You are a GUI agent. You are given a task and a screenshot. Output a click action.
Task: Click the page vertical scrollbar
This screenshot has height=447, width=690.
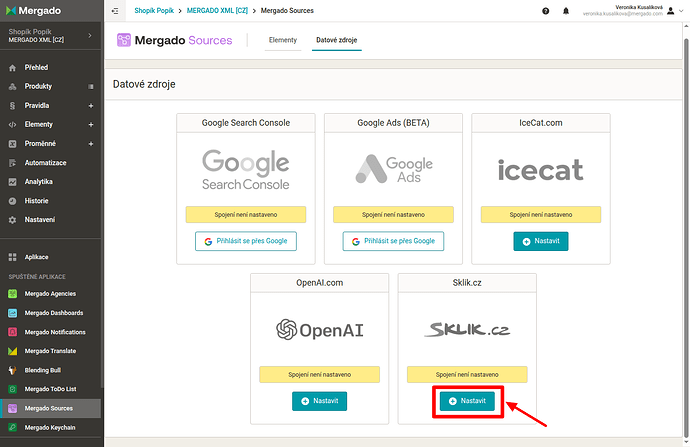686,238
